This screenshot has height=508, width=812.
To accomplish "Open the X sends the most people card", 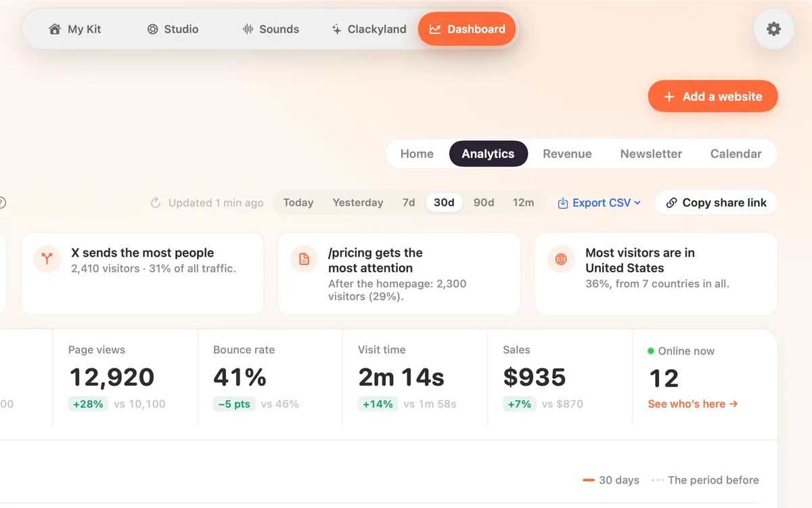I will (142, 274).
